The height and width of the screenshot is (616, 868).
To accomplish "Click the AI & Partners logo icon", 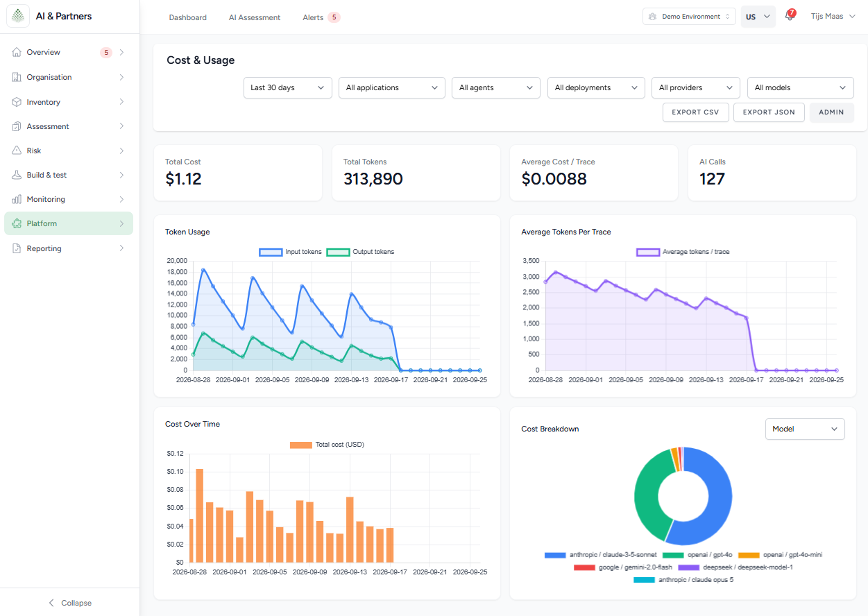I will click(18, 16).
